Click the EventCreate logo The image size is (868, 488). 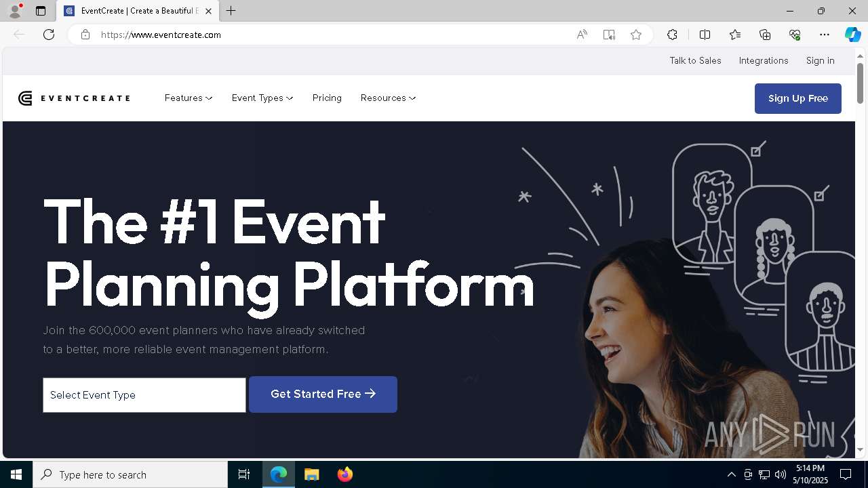coord(74,98)
